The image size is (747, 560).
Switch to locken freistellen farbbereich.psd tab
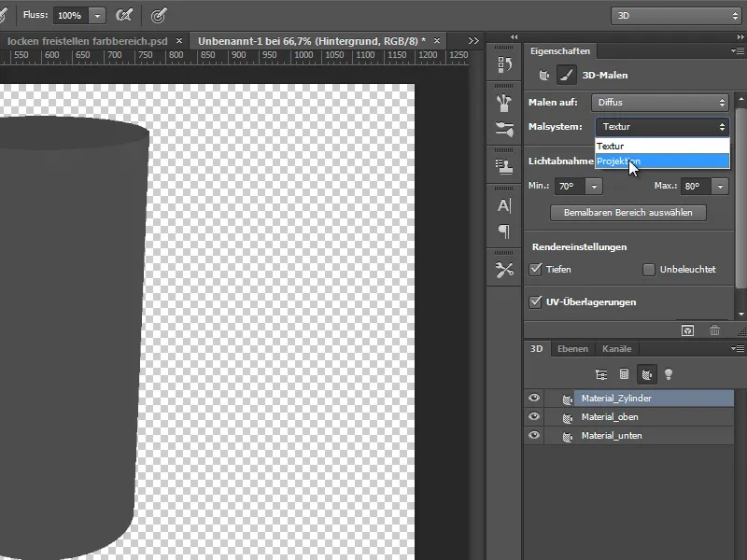(88, 41)
